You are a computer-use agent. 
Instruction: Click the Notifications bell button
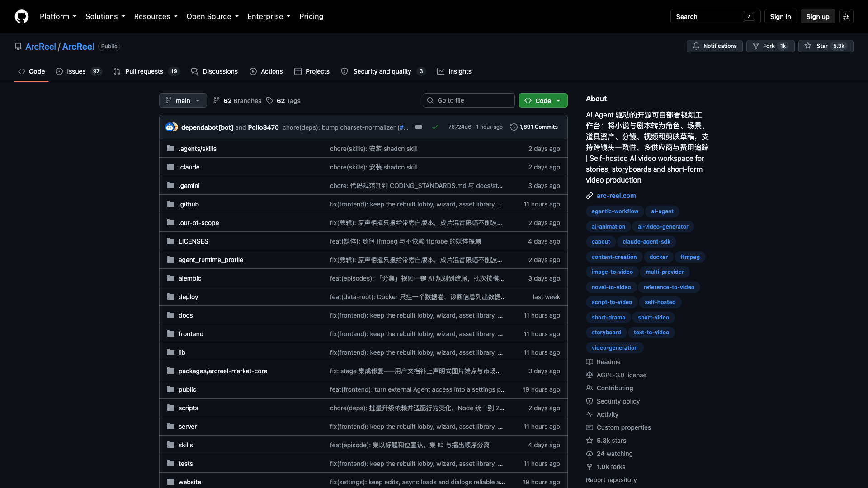click(715, 46)
